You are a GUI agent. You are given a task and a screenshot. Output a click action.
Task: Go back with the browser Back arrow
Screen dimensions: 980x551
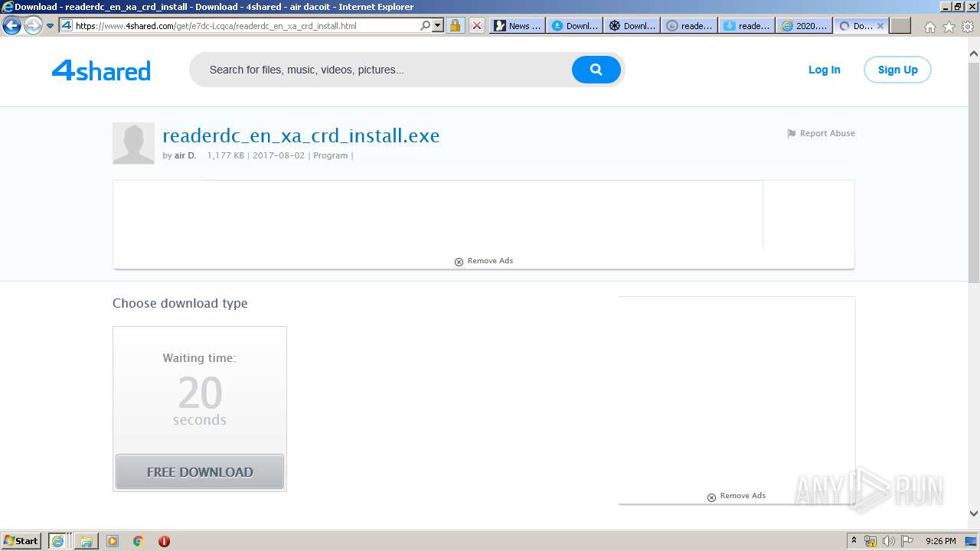pos(11,25)
